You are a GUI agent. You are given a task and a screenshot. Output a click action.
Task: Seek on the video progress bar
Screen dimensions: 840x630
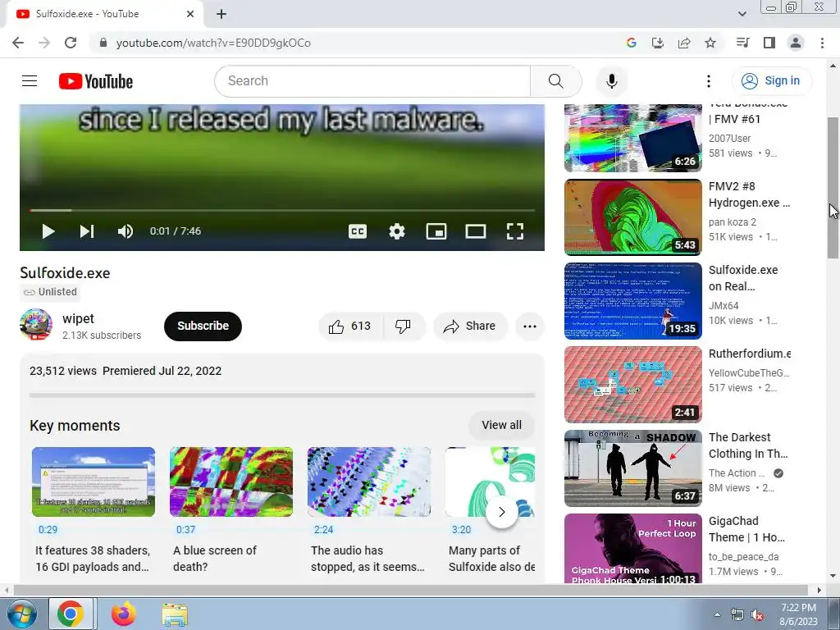tap(282, 211)
